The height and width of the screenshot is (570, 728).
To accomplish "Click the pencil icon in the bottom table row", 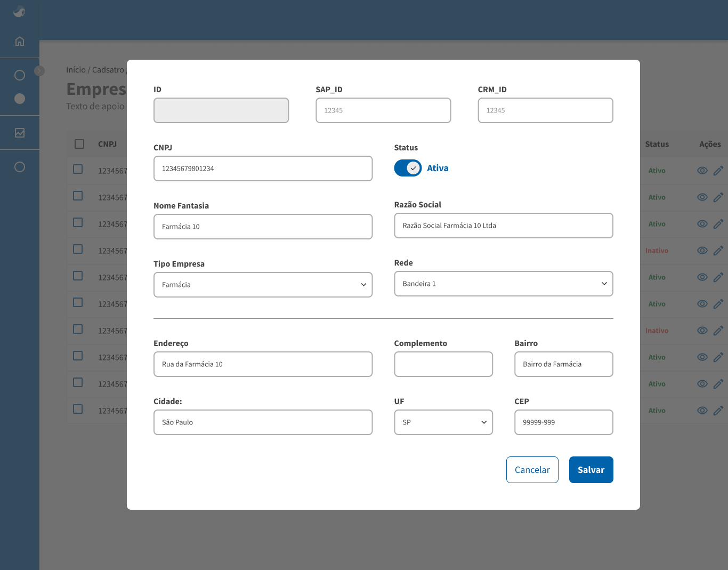I will click(x=718, y=411).
